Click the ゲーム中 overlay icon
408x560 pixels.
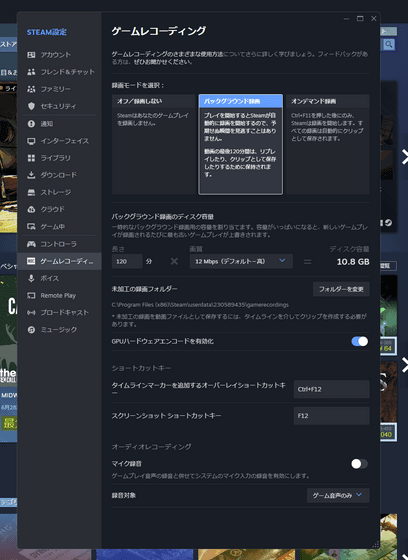coord(31,226)
